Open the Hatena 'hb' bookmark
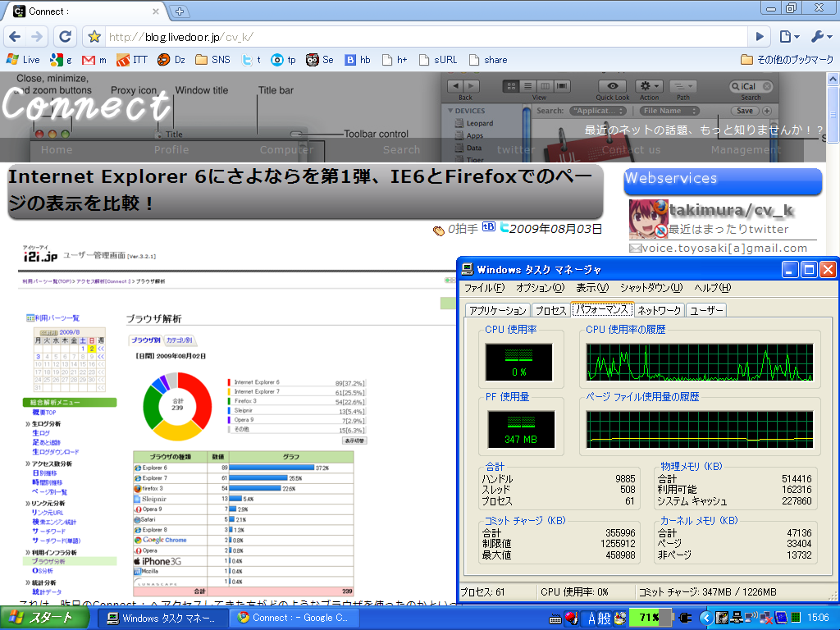The image size is (840, 630). 358,59
